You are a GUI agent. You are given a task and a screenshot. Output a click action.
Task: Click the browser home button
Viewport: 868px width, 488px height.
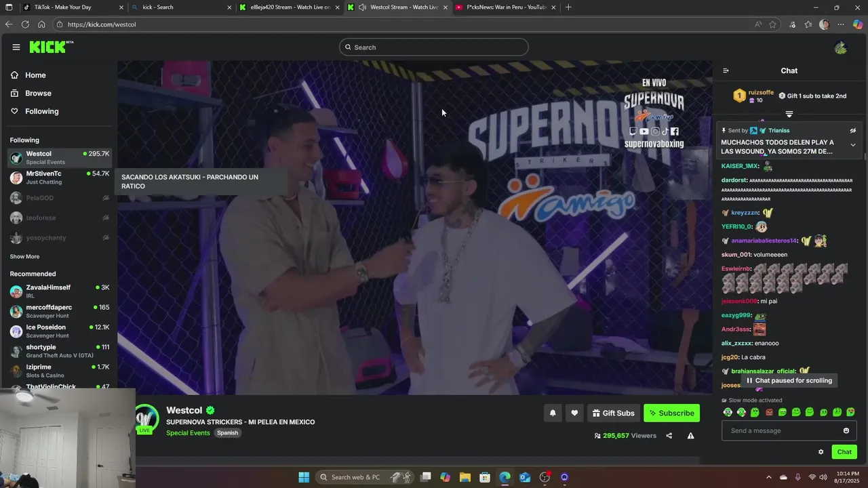point(41,24)
